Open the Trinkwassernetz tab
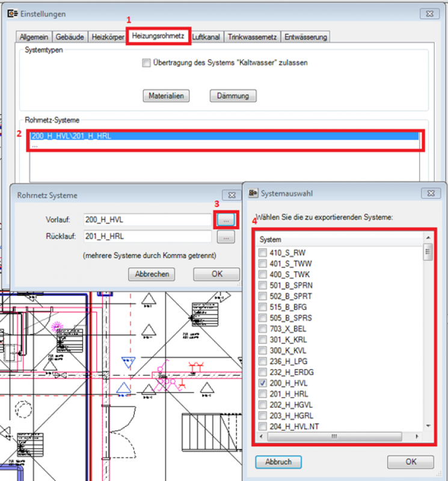 tap(252, 37)
